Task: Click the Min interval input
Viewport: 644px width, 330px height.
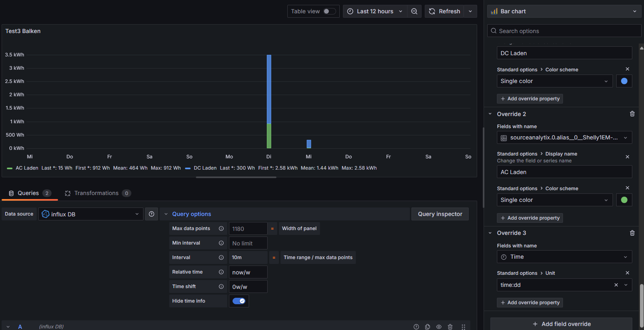Action: point(248,243)
